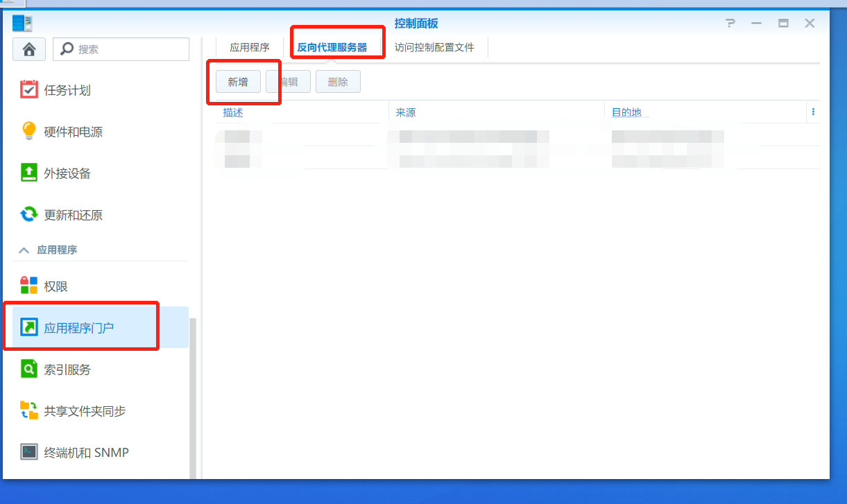Open 任务计划 task scheduler icon
The width and height of the screenshot is (847, 504).
(29, 90)
